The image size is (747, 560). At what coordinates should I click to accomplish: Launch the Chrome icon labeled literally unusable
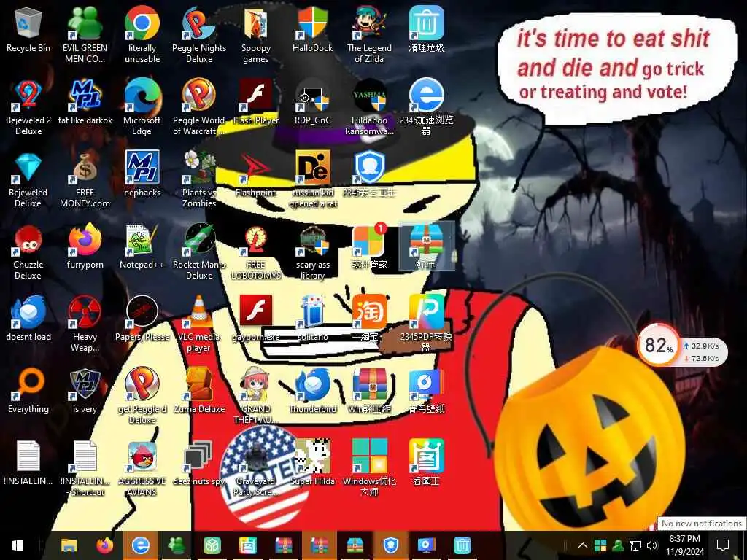click(x=142, y=34)
